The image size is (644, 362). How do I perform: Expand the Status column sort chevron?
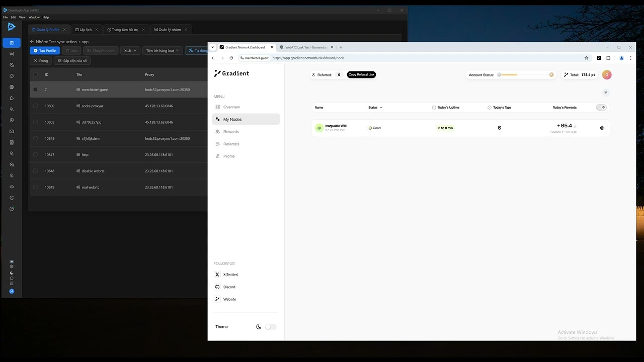[x=381, y=108]
